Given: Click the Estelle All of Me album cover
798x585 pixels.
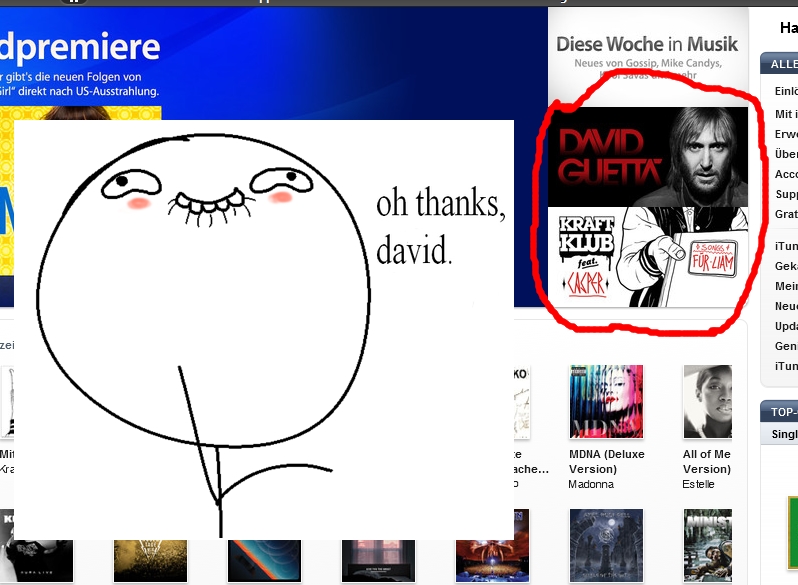Looking at the screenshot, I should click(x=707, y=401).
